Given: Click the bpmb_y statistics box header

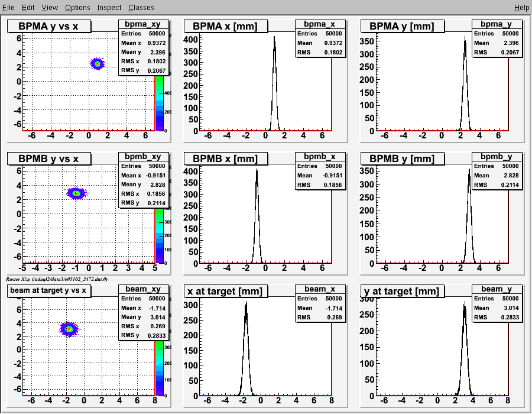Looking at the screenshot, I should click(497, 157).
